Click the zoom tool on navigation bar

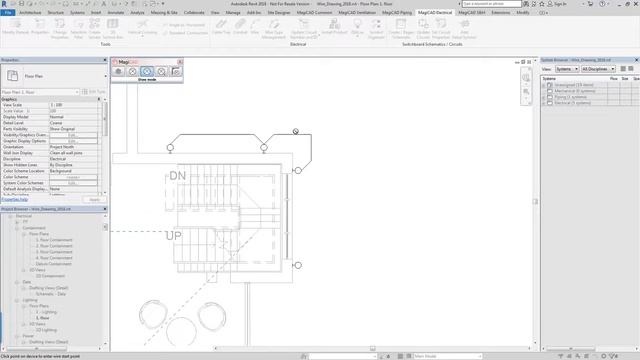(x=526, y=92)
